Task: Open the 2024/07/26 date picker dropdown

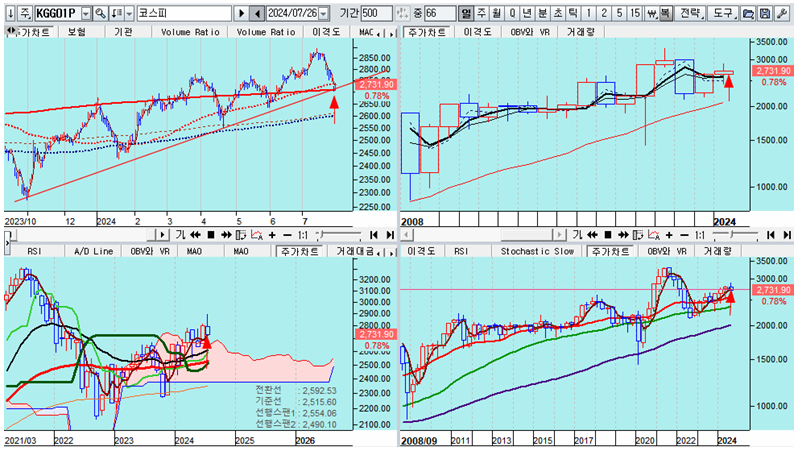Action: [x=323, y=13]
